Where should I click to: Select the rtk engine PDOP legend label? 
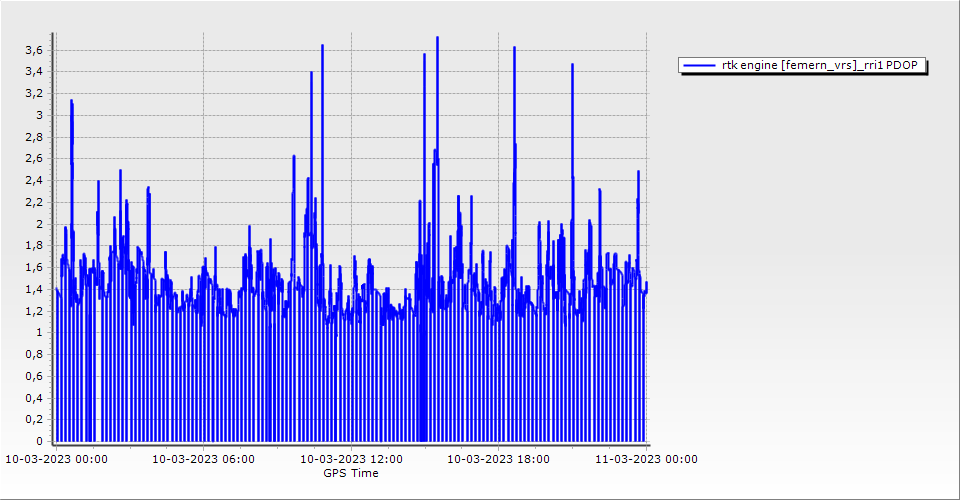(823, 66)
